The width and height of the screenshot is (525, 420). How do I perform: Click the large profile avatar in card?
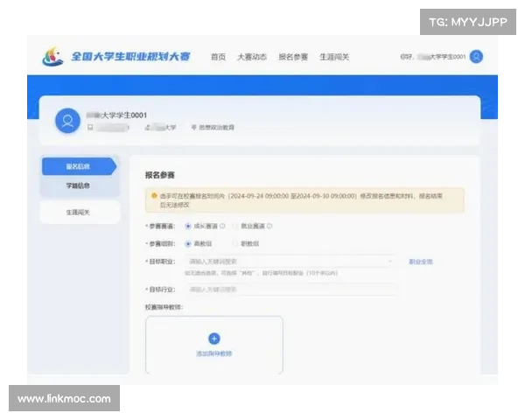(x=67, y=121)
